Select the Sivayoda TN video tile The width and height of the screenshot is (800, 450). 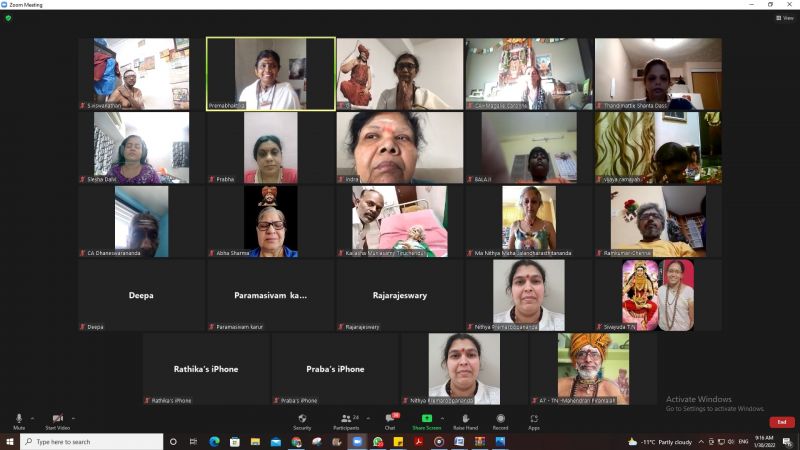pyautogui.click(x=658, y=295)
